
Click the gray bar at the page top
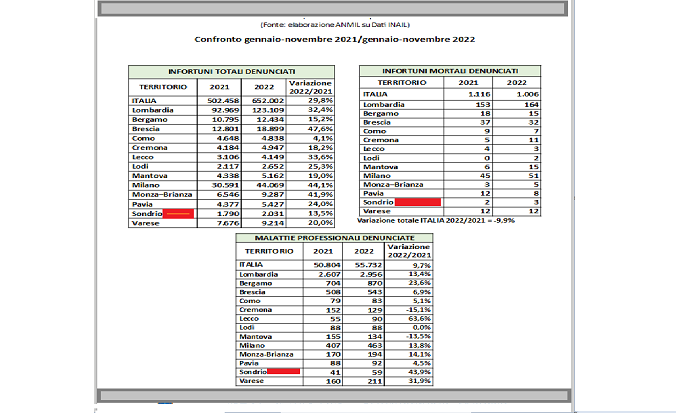pyautogui.click(x=336, y=9)
